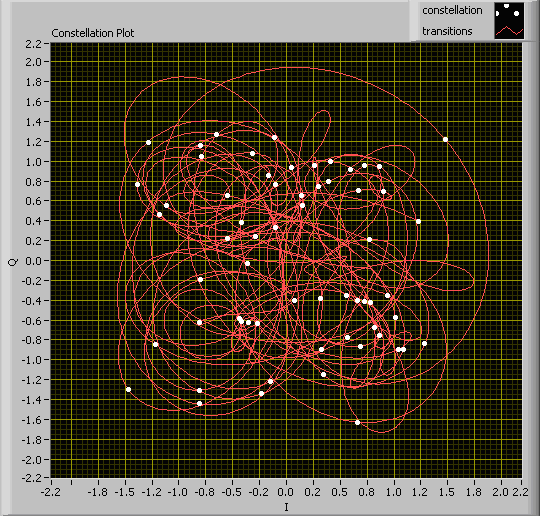
Task: Click the transitions legend red line icon
Action: [x=509, y=30]
